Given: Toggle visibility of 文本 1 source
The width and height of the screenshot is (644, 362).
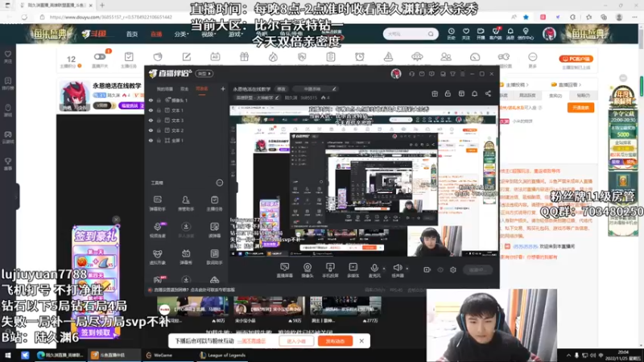Looking at the screenshot, I should tap(151, 110).
